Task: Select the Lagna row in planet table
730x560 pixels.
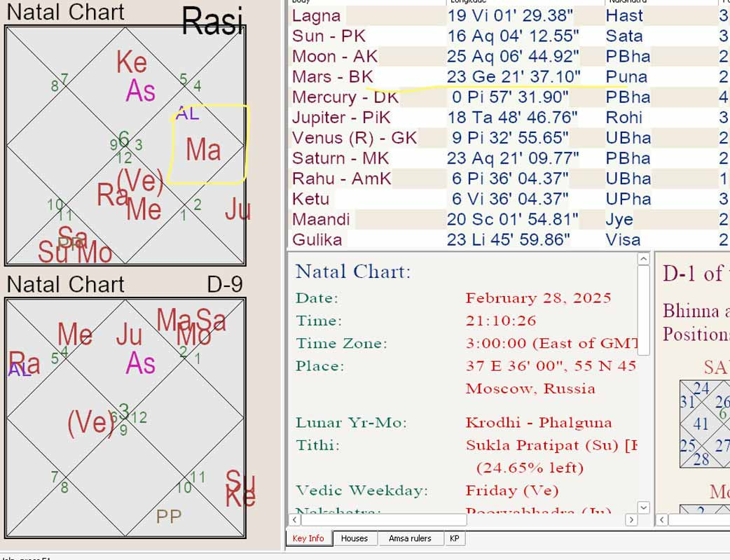Action: tap(317, 15)
